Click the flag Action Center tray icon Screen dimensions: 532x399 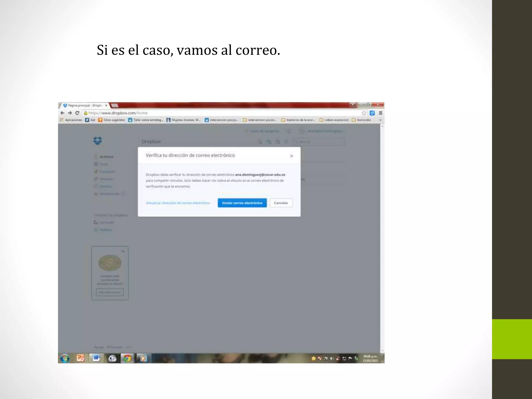(x=350, y=358)
